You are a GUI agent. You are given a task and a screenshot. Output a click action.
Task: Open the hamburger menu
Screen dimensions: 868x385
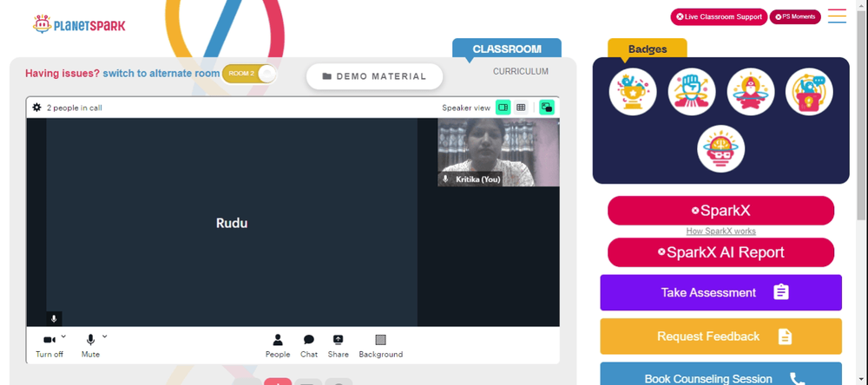point(837,16)
